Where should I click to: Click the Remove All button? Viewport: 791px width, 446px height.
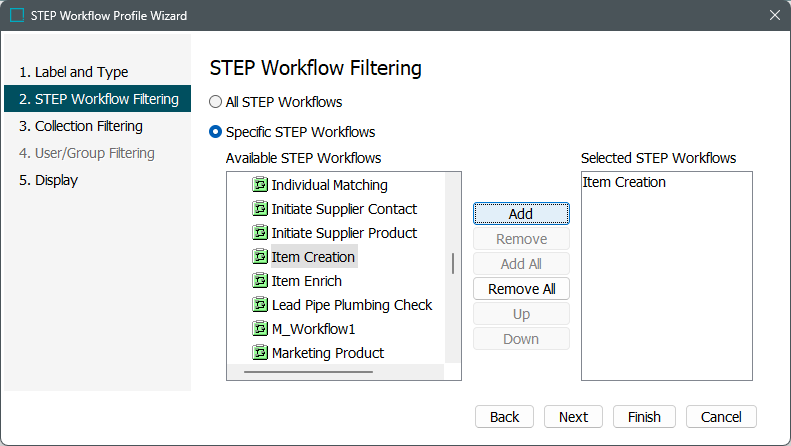click(521, 289)
